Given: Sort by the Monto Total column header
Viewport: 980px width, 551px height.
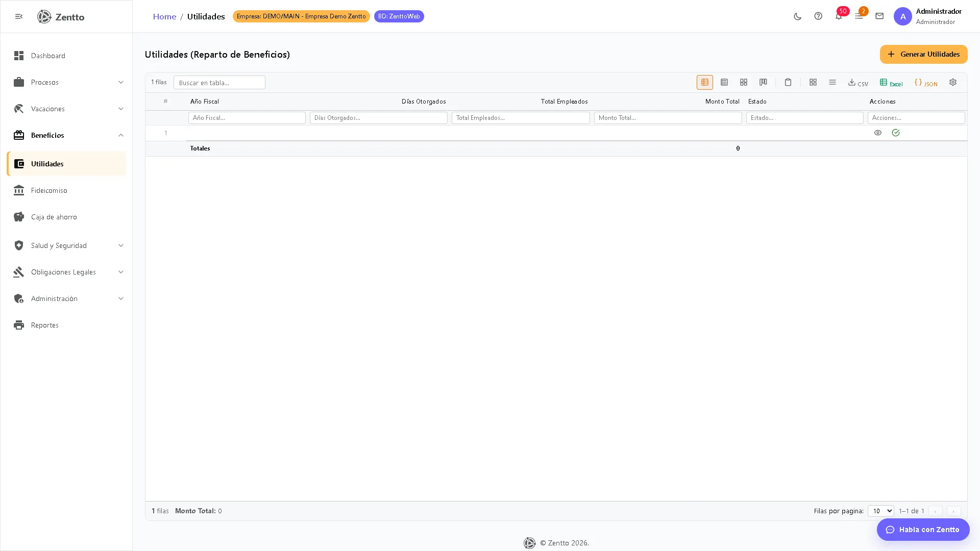Looking at the screenshot, I should [x=722, y=102].
